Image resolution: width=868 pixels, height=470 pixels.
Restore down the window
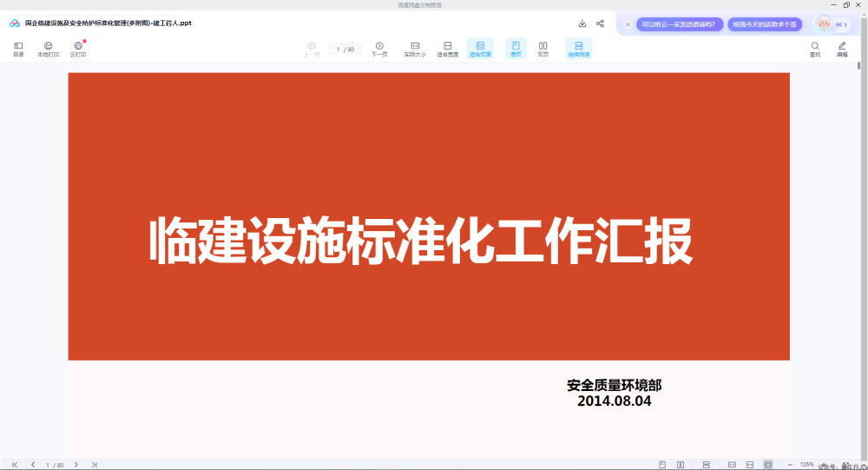846,5
